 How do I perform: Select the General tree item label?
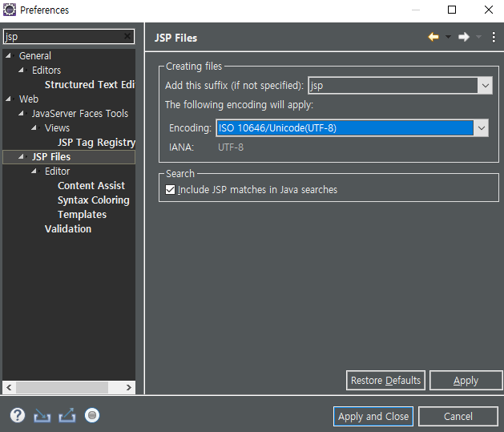pyautogui.click(x=35, y=55)
